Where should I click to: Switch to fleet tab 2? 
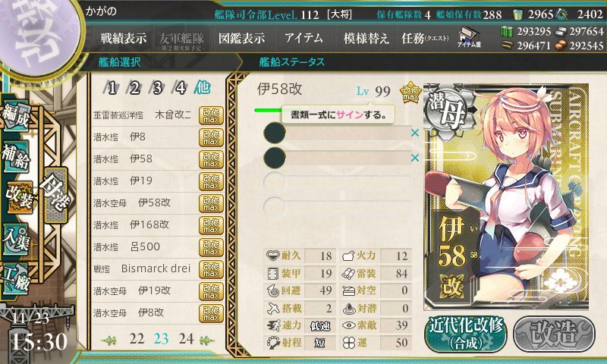134,88
